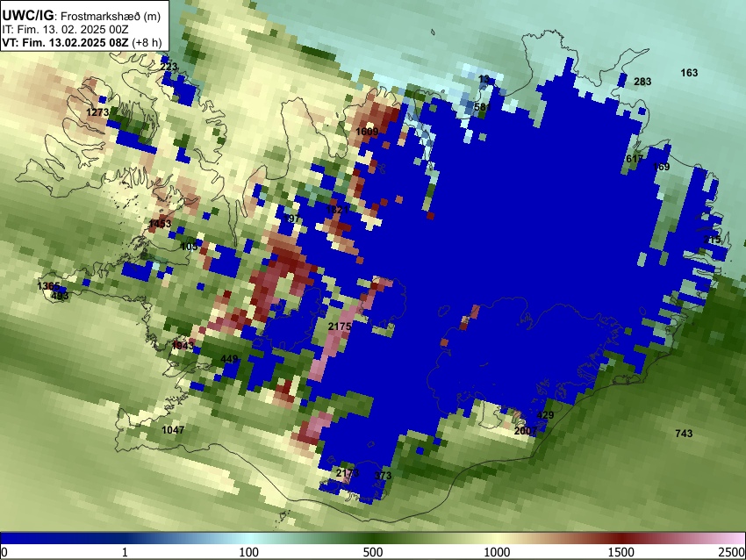Click the 1000 label on the color scale
The width and height of the screenshot is (746, 560).
click(x=497, y=552)
